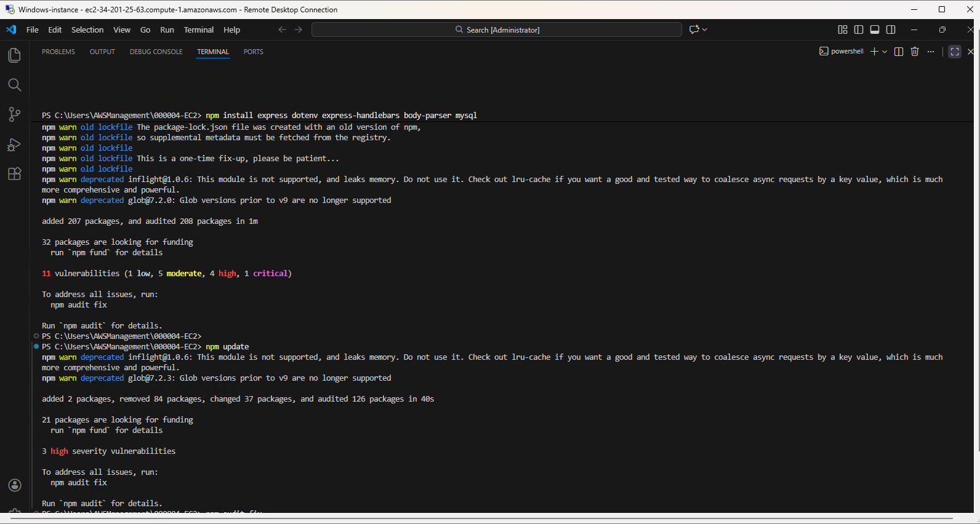Click the 'added 2 packages, removed 84' line
Image resolution: width=980 pixels, height=524 pixels.
[238, 399]
